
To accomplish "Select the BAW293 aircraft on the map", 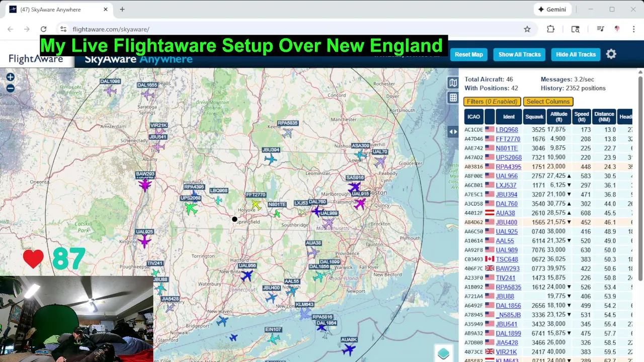I will (x=145, y=185).
